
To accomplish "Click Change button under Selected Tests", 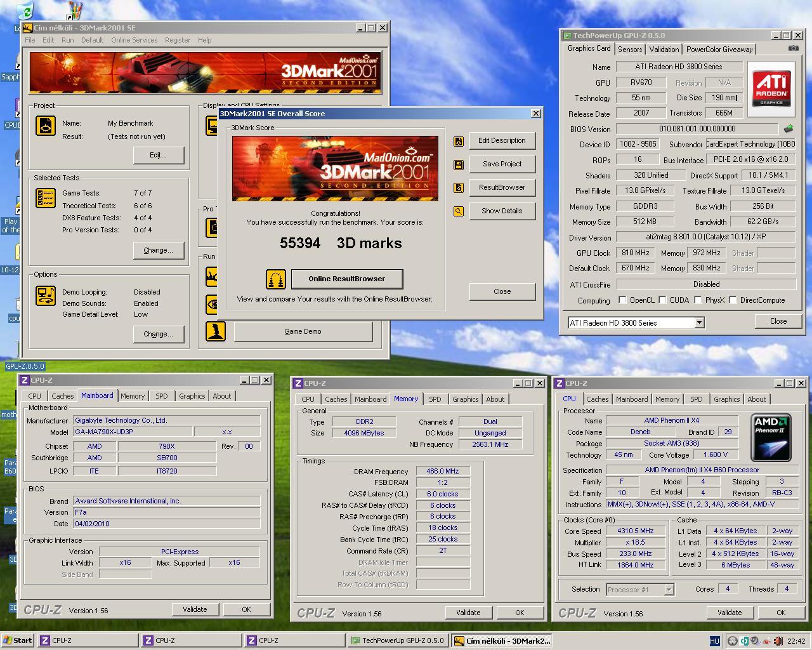I will point(158,251).
